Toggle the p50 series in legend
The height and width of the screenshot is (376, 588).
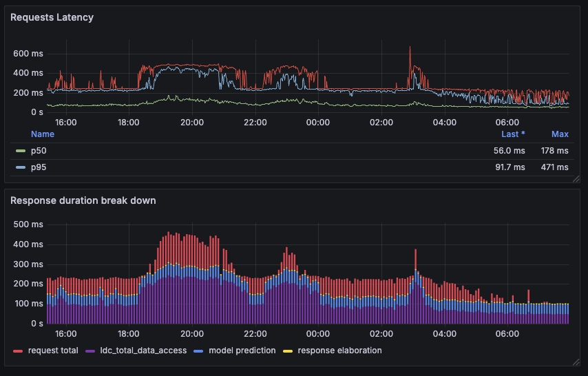point(39,151)
